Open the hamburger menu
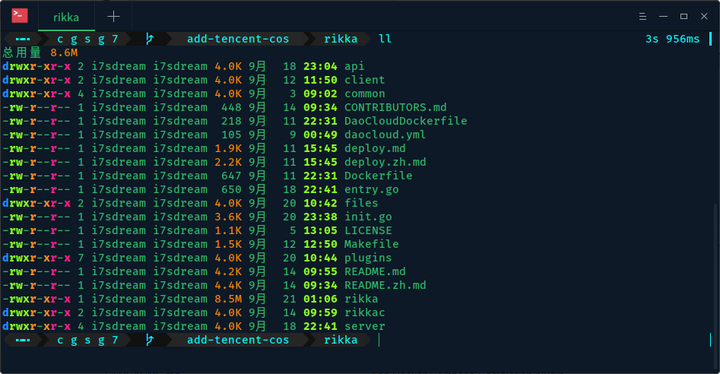 (642, 17)
